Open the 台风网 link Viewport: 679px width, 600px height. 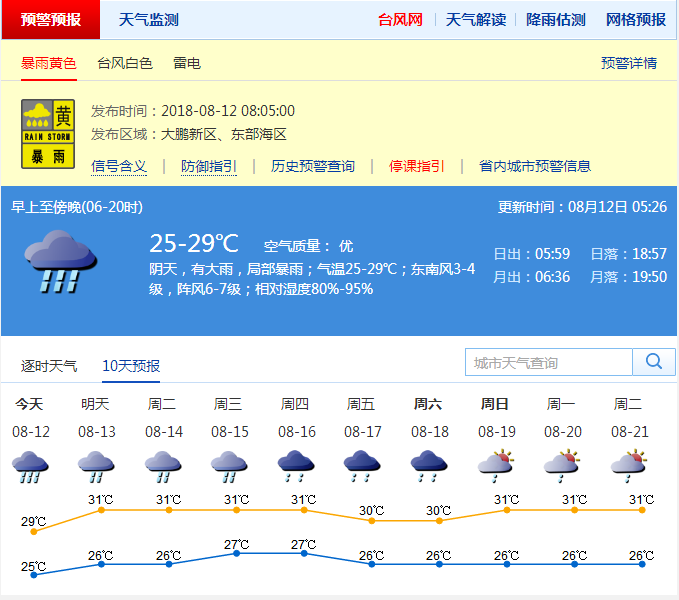[400, 20]
